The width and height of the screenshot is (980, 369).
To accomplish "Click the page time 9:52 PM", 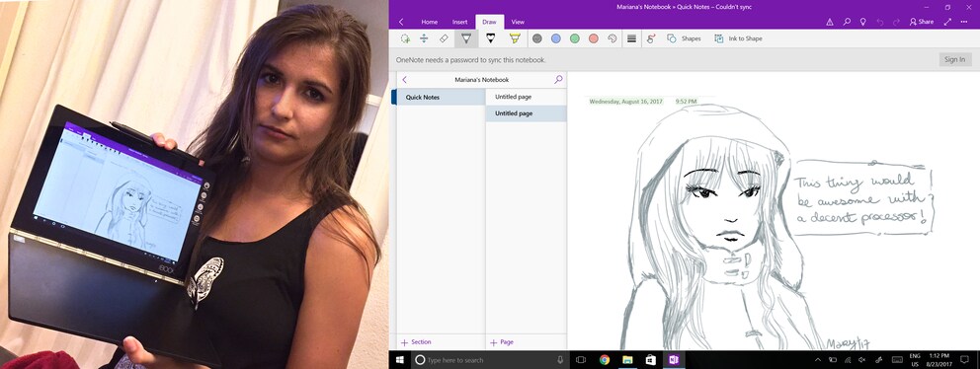I will (686, 101).
